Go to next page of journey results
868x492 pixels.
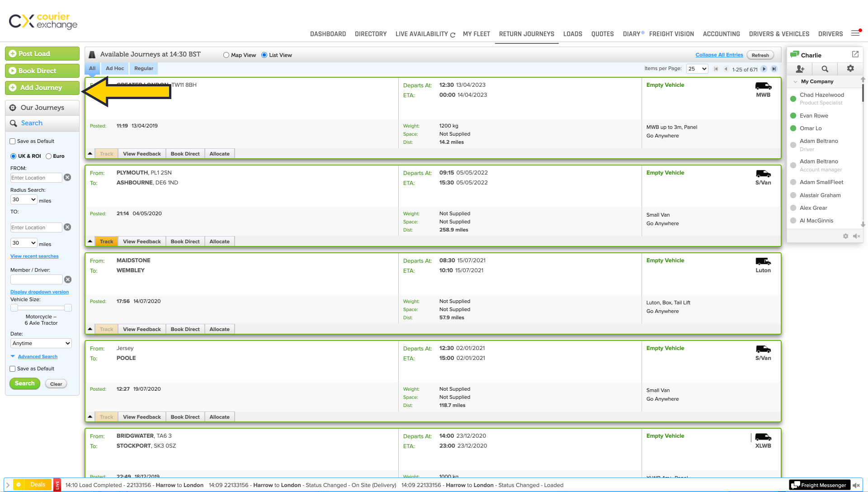(x=764, y=69)
